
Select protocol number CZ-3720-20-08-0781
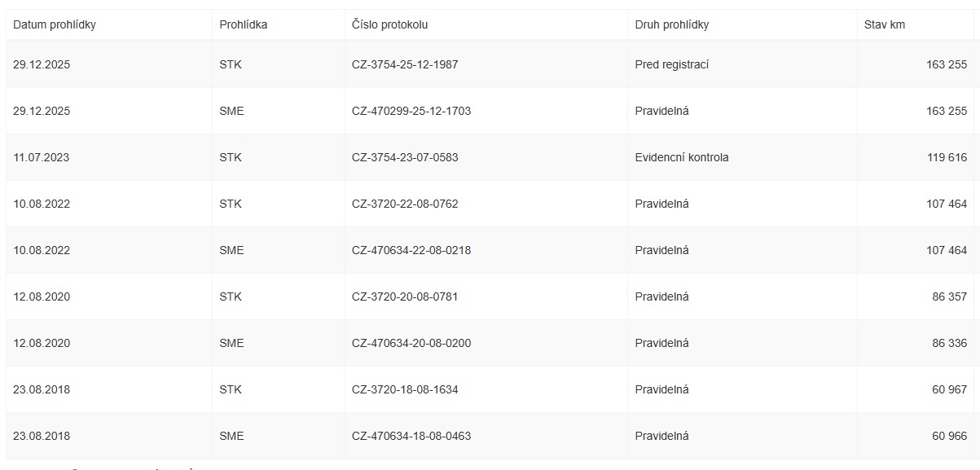tap(405, 296)
